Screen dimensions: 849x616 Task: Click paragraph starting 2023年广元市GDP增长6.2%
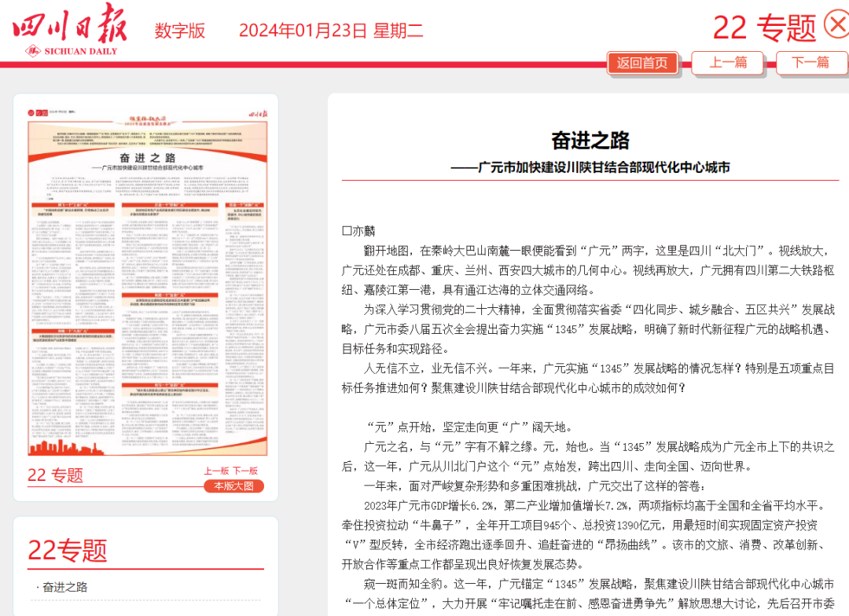click(585, 535)
